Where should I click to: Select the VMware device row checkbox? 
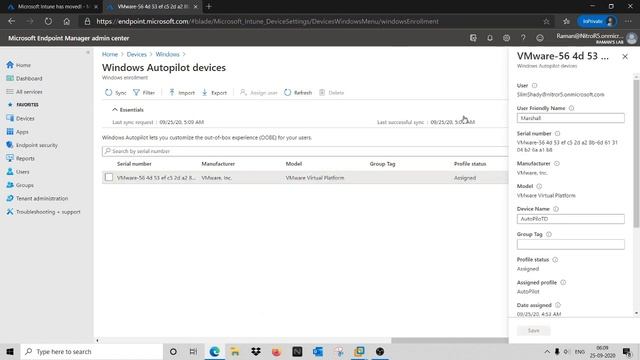pos(109,177)
